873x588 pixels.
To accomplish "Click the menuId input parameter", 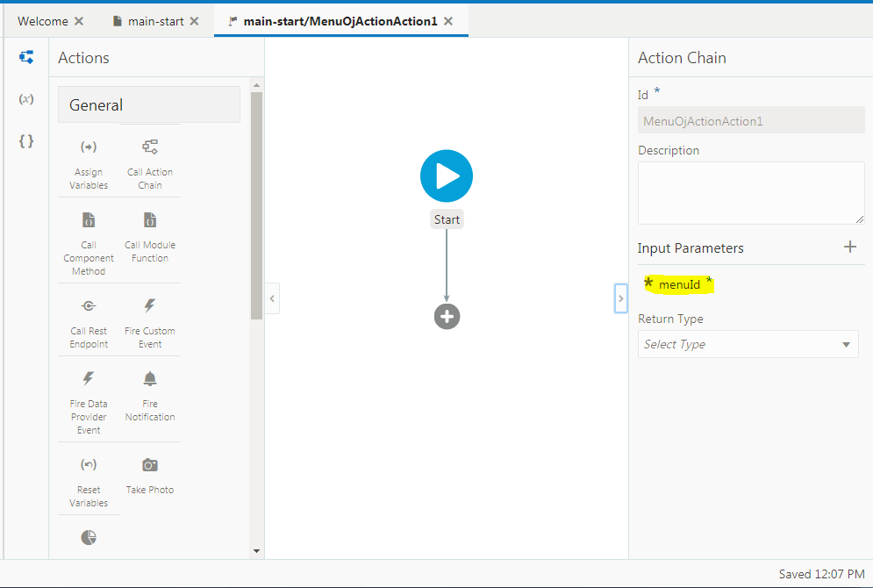I will tap(678, 283).
